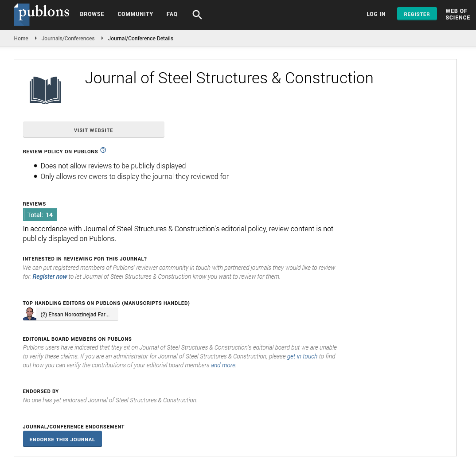476x467 pixels.
Task: Follow the Register now link
Action: pyautogui.click(x=50, y=276)
